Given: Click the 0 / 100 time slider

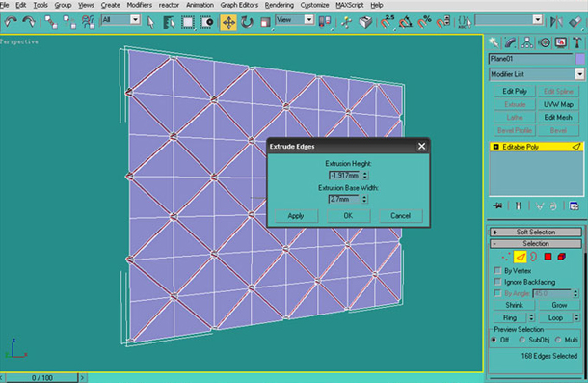Looking at the screenshot, I should pos(42,378).
